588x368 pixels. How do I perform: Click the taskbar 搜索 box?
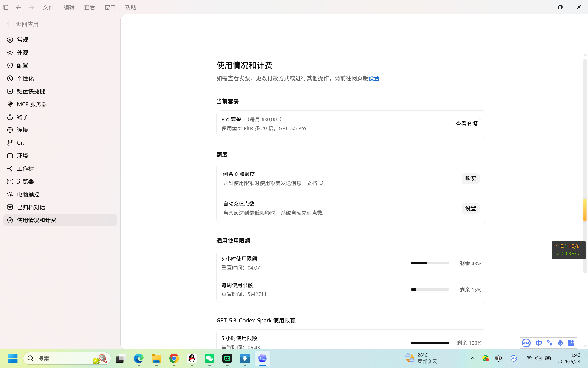pos(67,359)
